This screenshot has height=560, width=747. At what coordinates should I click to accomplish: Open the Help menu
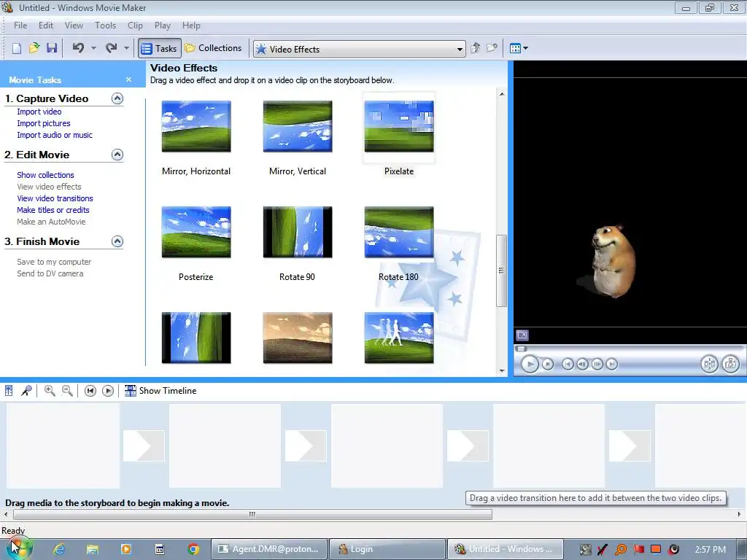[191, 26]
